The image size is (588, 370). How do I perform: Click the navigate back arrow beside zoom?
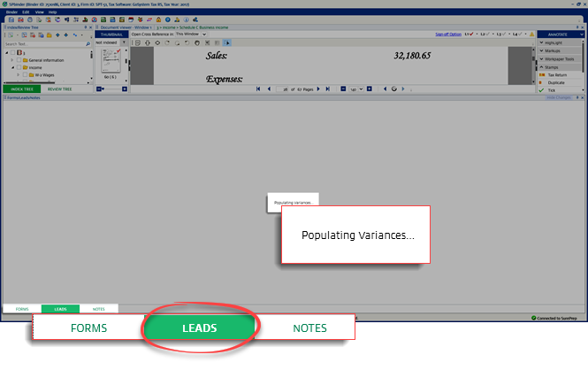click(385, 89)
